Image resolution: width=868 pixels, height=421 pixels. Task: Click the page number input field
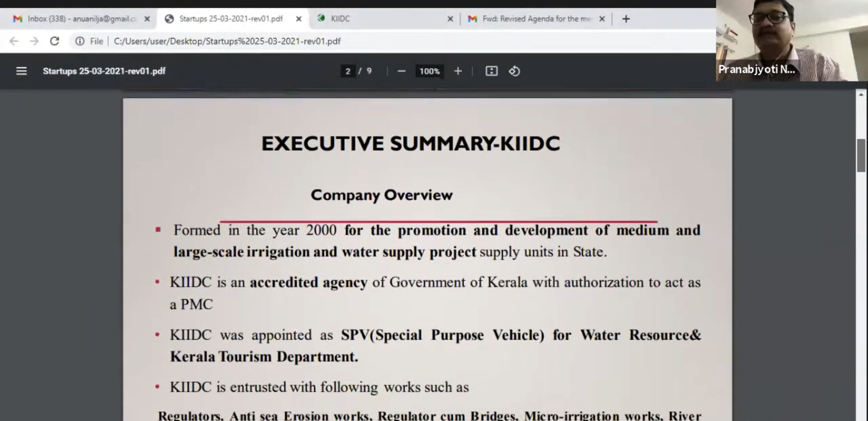click(x=348, y=71)
